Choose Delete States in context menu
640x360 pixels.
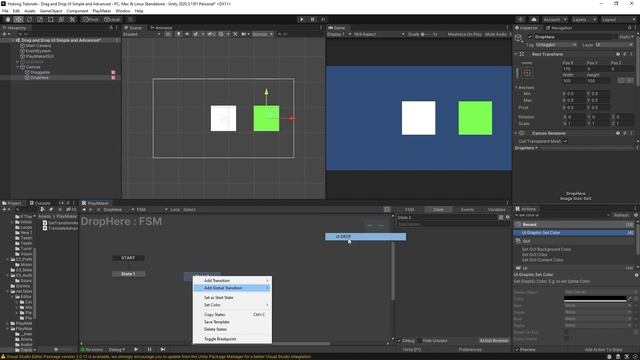(232, 329)
